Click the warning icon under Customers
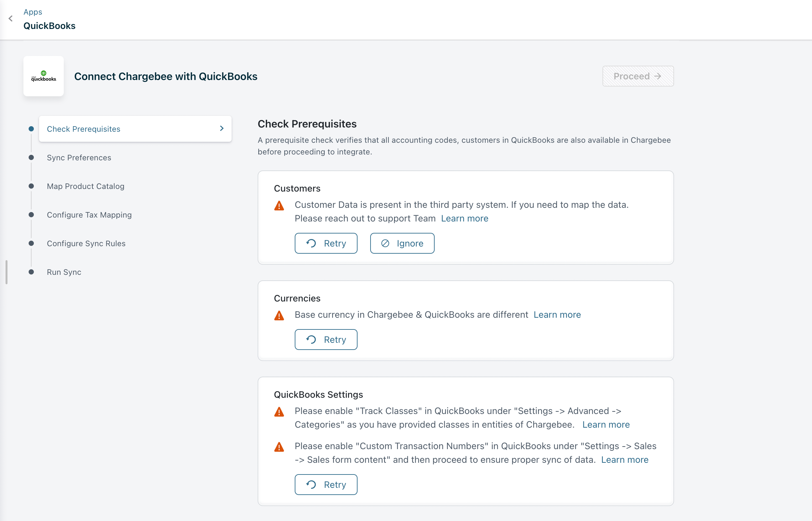 point(279,206)
